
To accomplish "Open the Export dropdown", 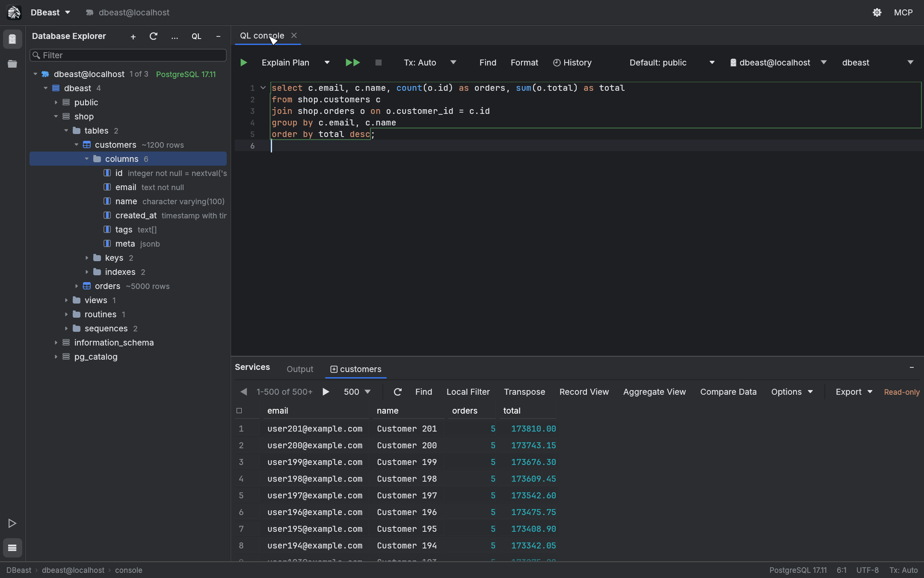I will [854, 392].
